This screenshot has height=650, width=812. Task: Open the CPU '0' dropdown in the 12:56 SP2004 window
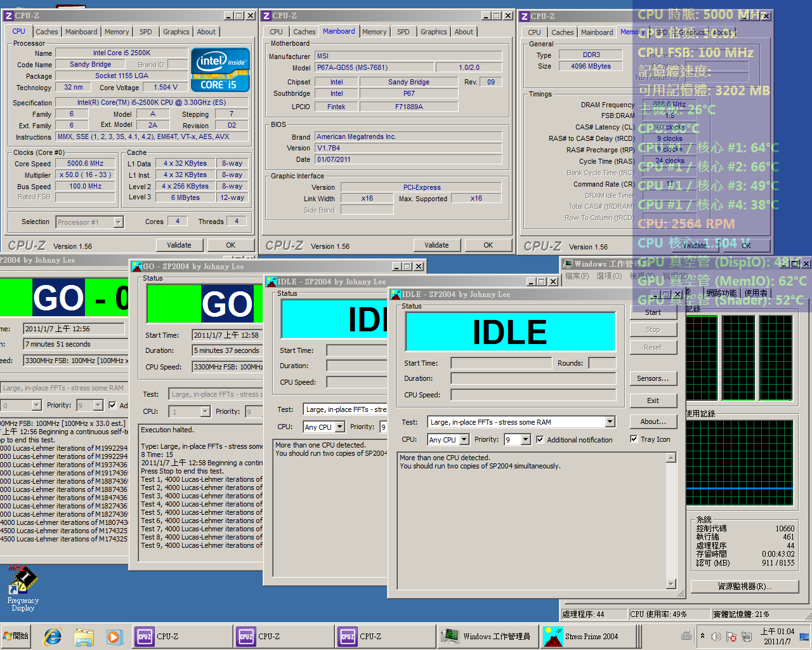click(36, 405)
